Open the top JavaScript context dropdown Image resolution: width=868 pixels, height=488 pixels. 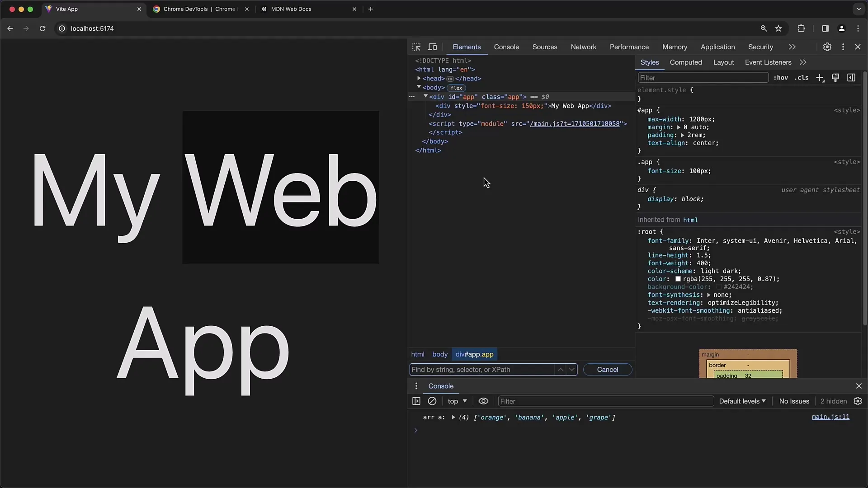tap(457, 401)
